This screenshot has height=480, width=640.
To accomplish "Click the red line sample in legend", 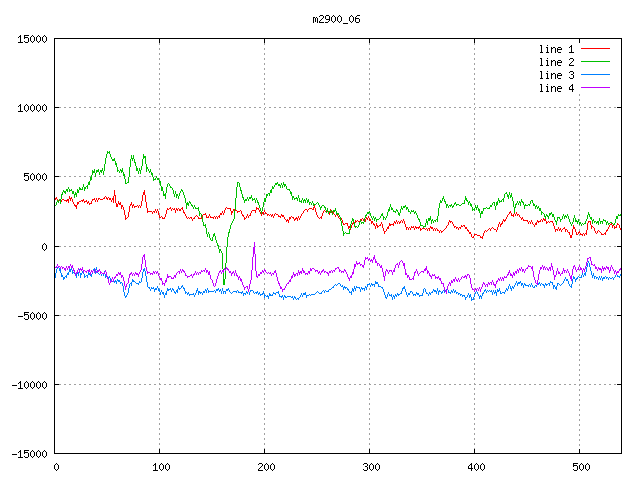I will 595,48.
